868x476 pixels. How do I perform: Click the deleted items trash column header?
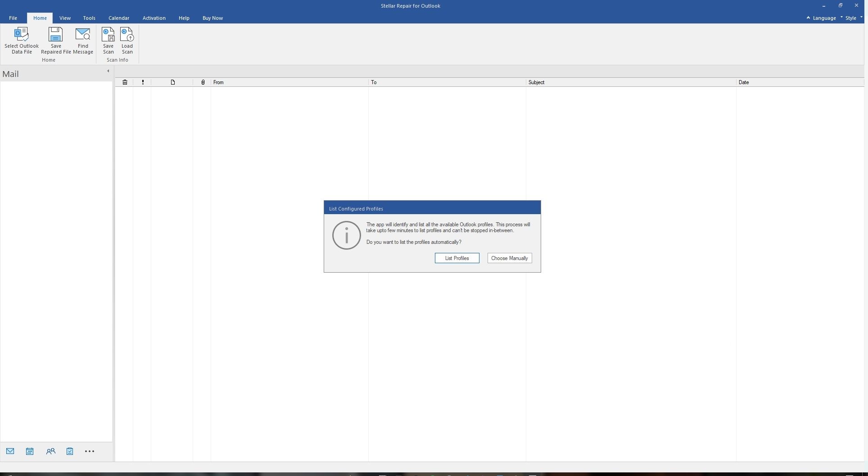click(x=125, y=82)
